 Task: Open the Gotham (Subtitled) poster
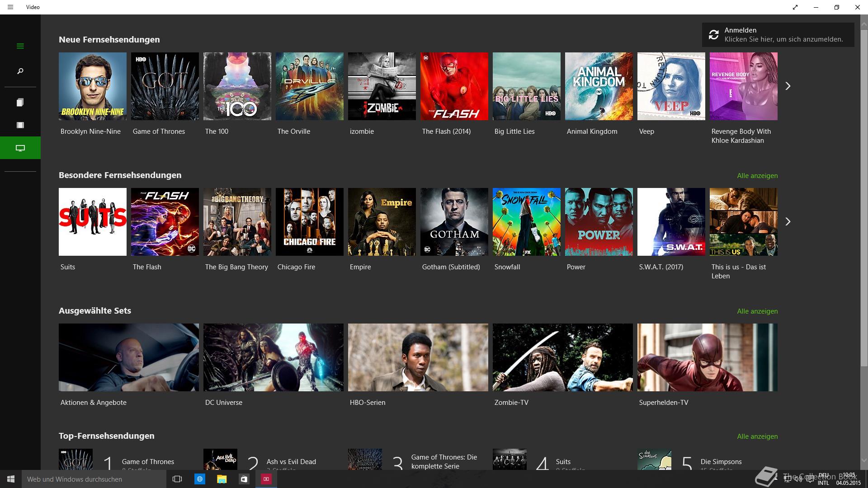(x=454, y=222)
